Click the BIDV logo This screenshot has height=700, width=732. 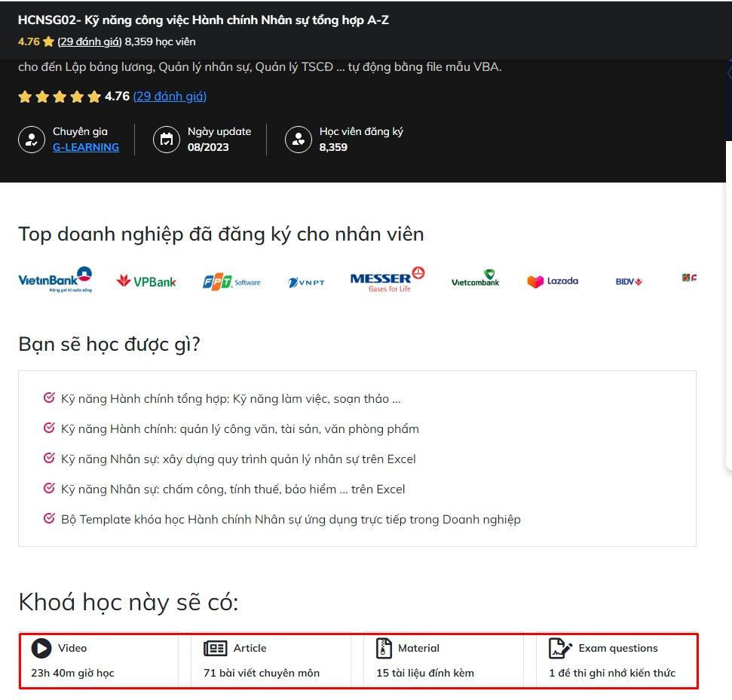click(629, 281)
